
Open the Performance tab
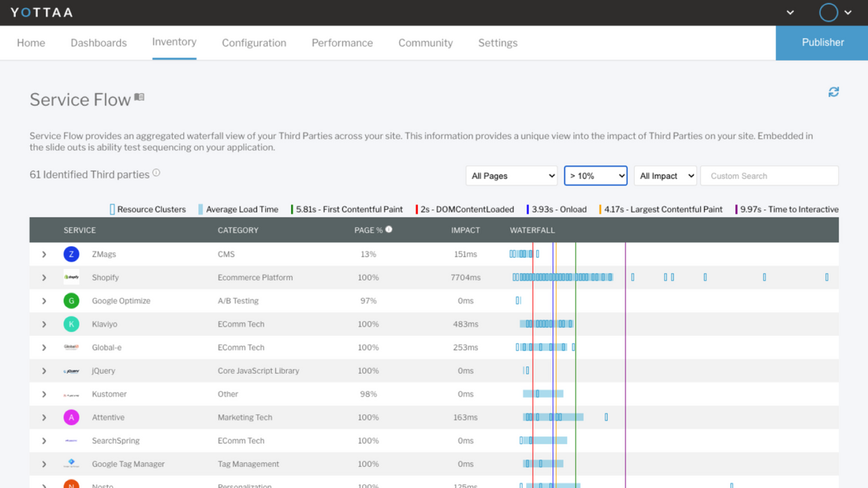coord(342,43)
